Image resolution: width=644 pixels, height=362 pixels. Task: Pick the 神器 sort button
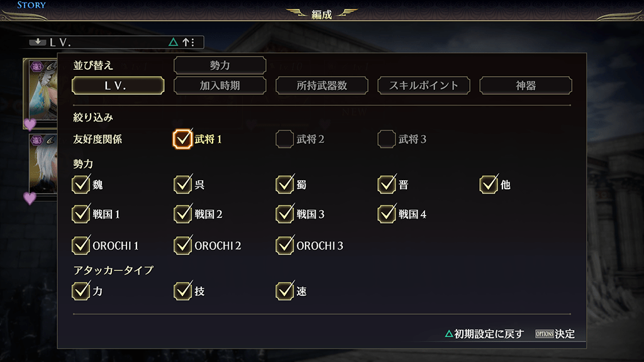525,85
